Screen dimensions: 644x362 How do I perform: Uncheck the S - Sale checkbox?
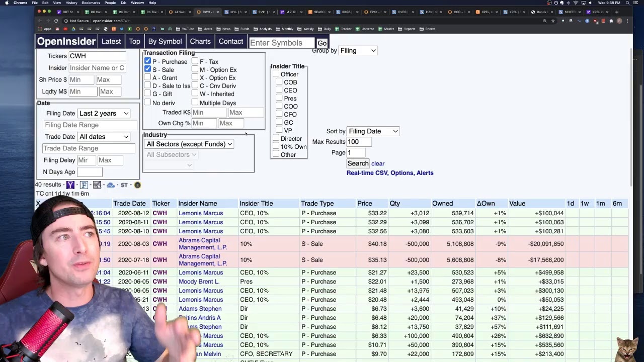click(x=147, y=69)
